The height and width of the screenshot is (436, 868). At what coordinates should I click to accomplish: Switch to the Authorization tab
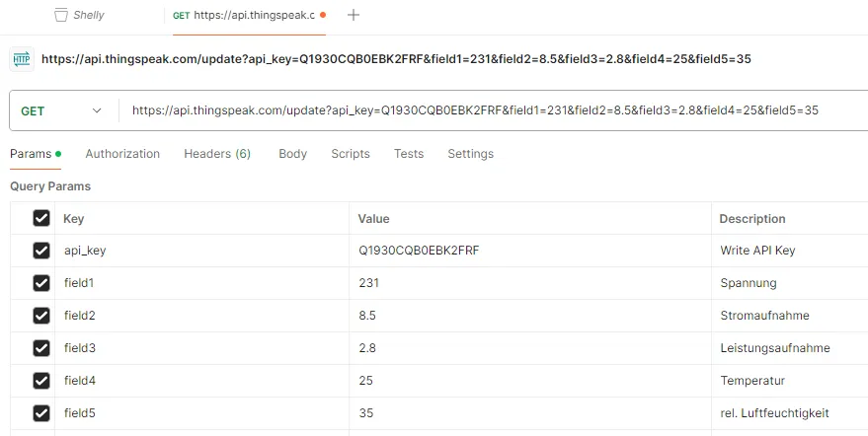point(122,154)
